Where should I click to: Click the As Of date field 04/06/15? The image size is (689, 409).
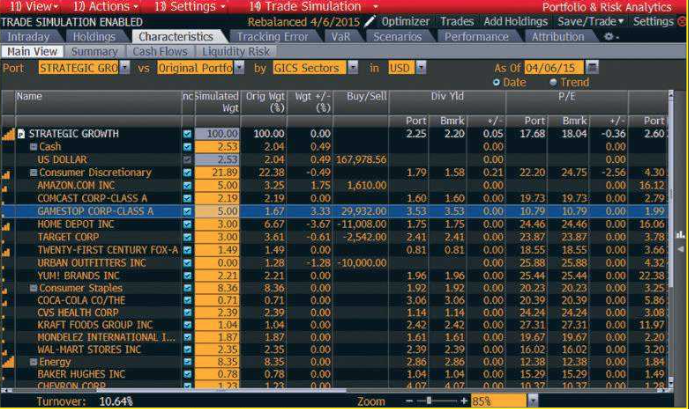point(554,68)
